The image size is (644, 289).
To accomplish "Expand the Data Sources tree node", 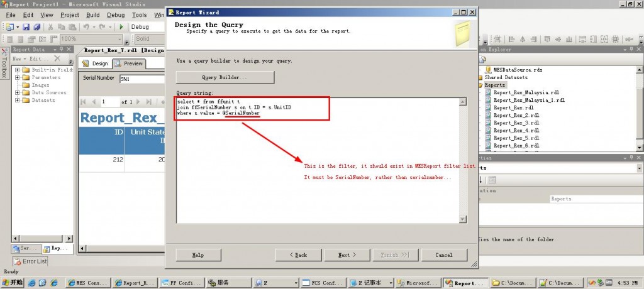I will (x=17, y=93).
